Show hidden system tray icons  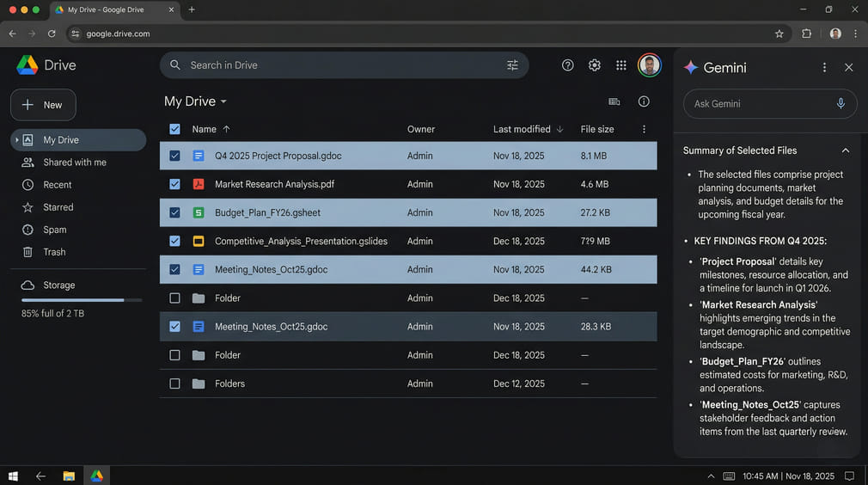711,476
